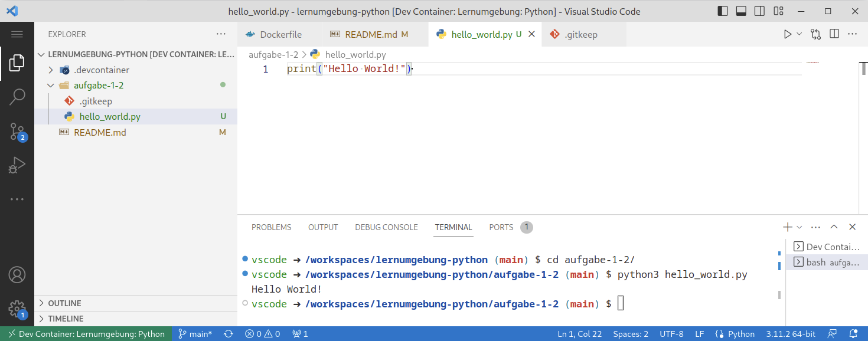Open Source Control view with 2 changes
The image size is (868, 341).
click(17, 132)
